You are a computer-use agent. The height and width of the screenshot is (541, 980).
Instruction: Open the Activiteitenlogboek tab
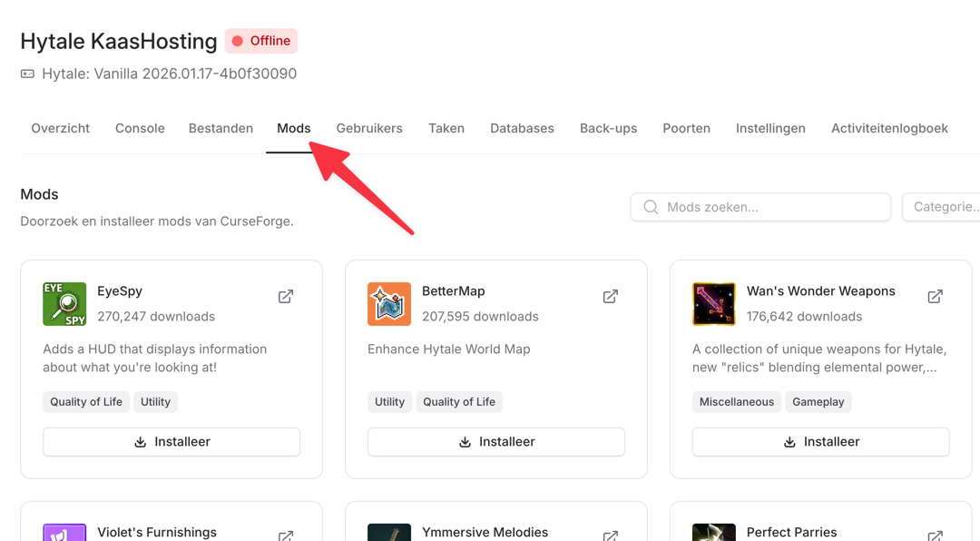click(889, 128)
